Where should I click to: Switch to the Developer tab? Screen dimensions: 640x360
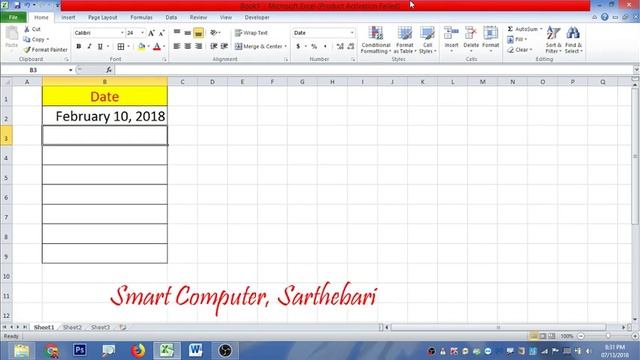tap(257, 18)
